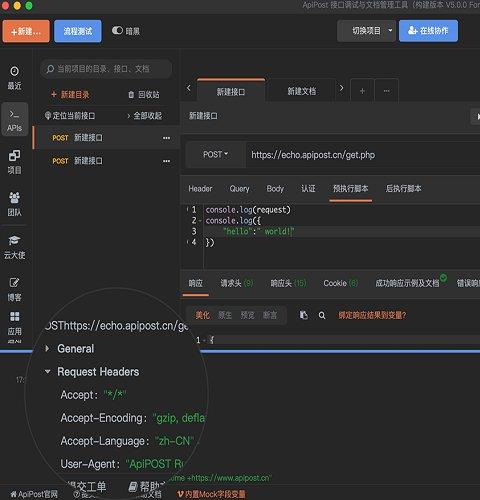The image size is (480, 500).
Task: Add a new tab with plus icon
Action: 362,91
